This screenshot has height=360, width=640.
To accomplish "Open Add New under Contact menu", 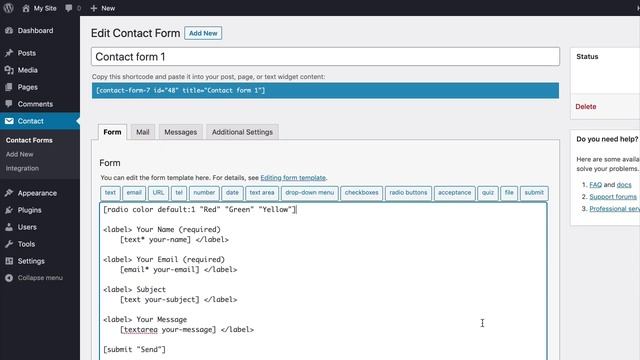I will [20, 154].
